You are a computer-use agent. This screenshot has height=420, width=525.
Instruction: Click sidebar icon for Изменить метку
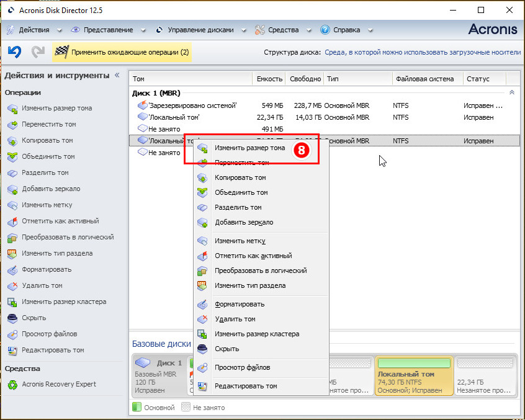(x=12, y=205)
